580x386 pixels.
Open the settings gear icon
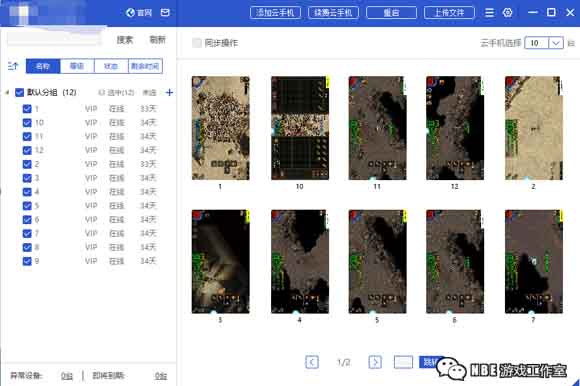508,13
